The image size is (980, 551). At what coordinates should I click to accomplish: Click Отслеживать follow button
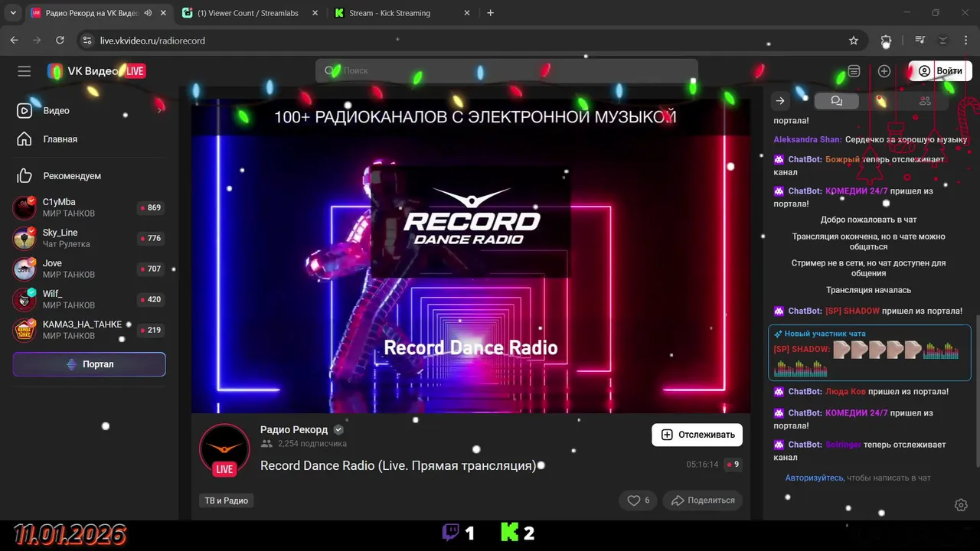coord(697,435)
